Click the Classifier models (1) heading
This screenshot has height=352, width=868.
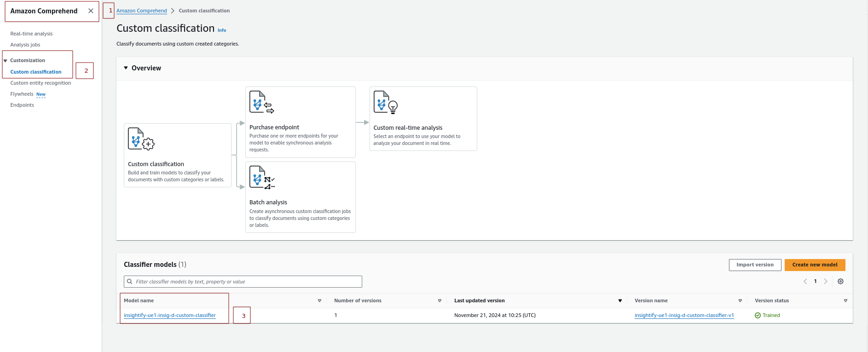[155, 265]
